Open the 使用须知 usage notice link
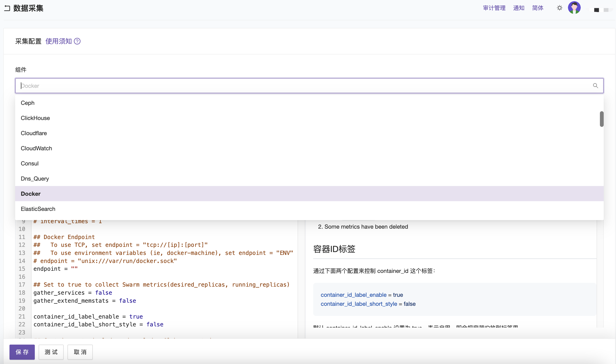The width and height of the screenshot is (616, 364). [x=59, y=41]
